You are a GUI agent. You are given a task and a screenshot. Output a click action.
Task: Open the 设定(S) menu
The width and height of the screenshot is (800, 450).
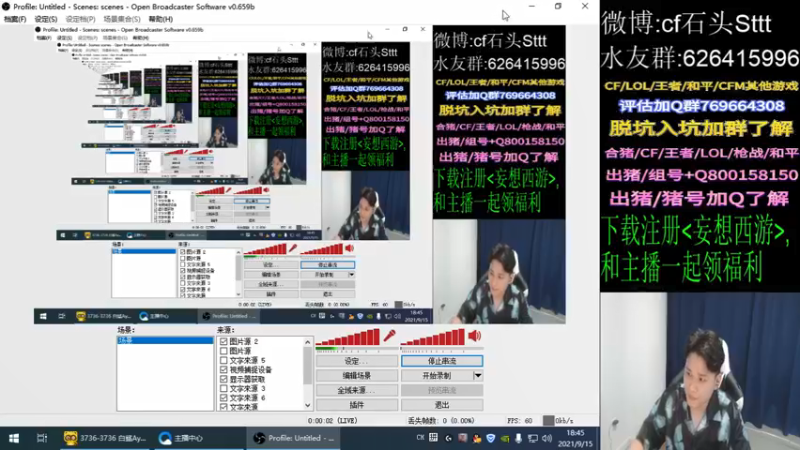pos(45,19)
